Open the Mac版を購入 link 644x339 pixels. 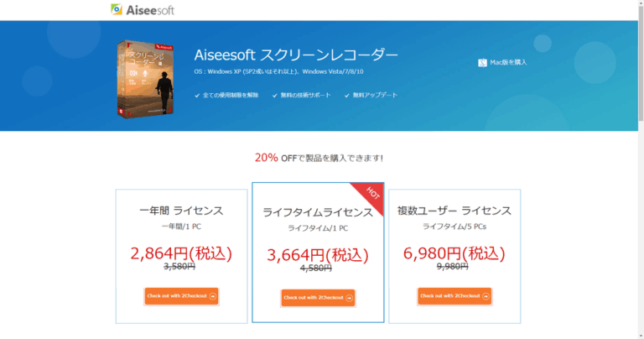pos(507,62)
